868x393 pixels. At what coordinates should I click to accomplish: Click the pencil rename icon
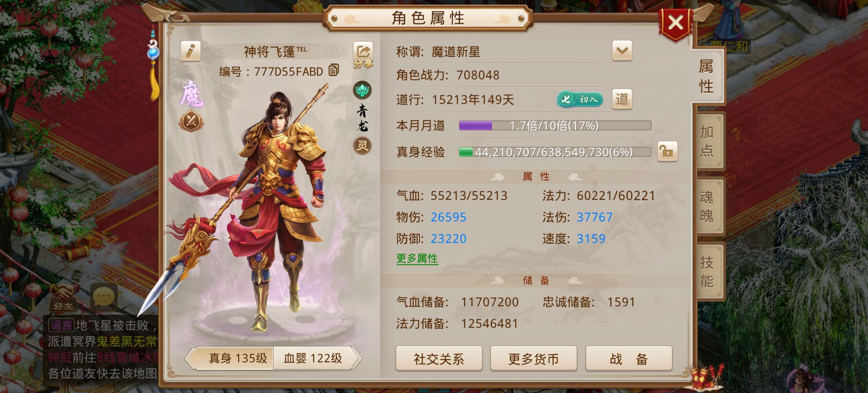click(191, 51)
